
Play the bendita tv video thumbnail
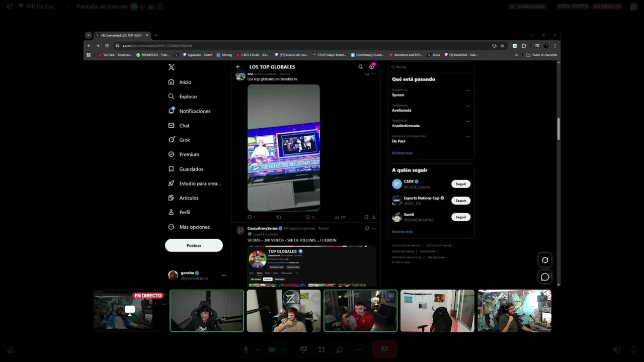pyautogui.click(x=283, y=148)
